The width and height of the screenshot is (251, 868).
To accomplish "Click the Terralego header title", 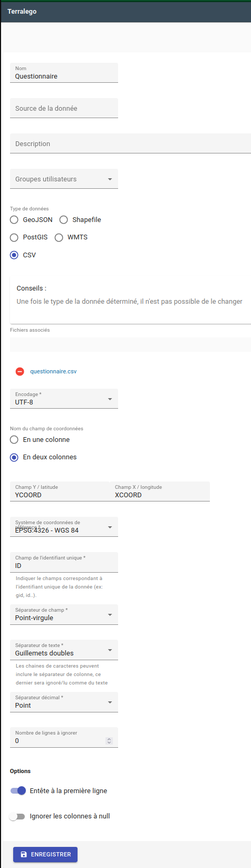I will coord(22,12).
